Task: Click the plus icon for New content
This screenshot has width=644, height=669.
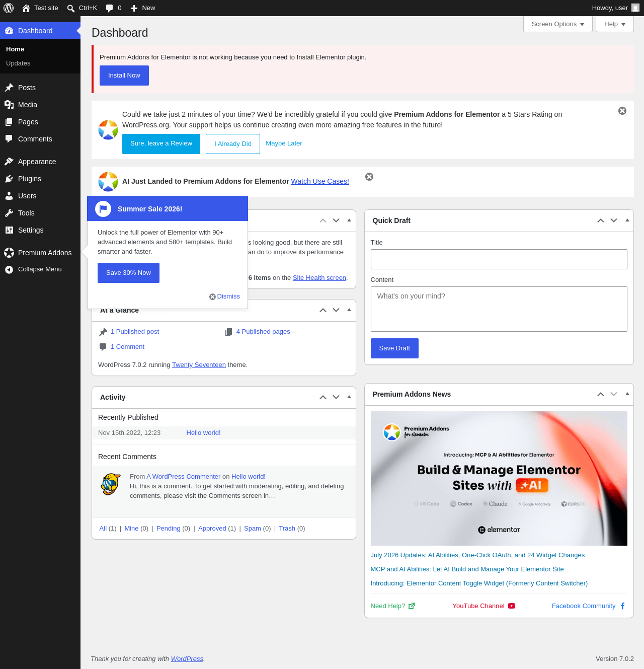Action: (x=134, y=8)
